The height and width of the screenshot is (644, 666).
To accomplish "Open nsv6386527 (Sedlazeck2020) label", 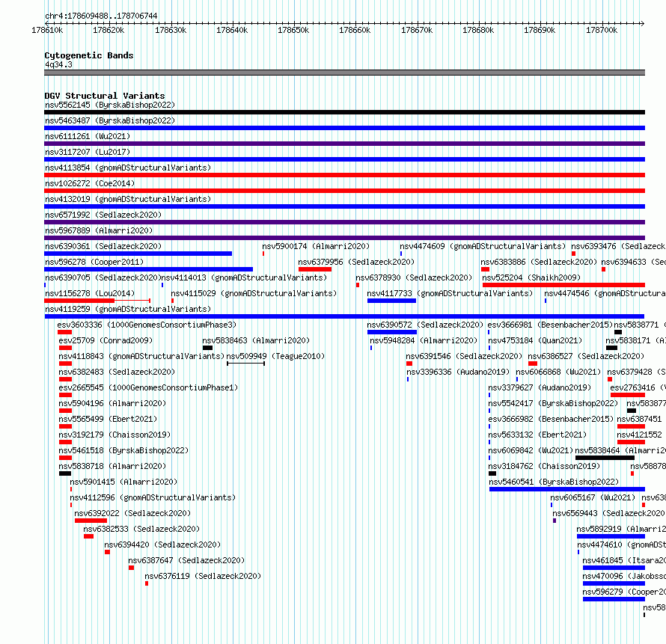I will point(586,356).
